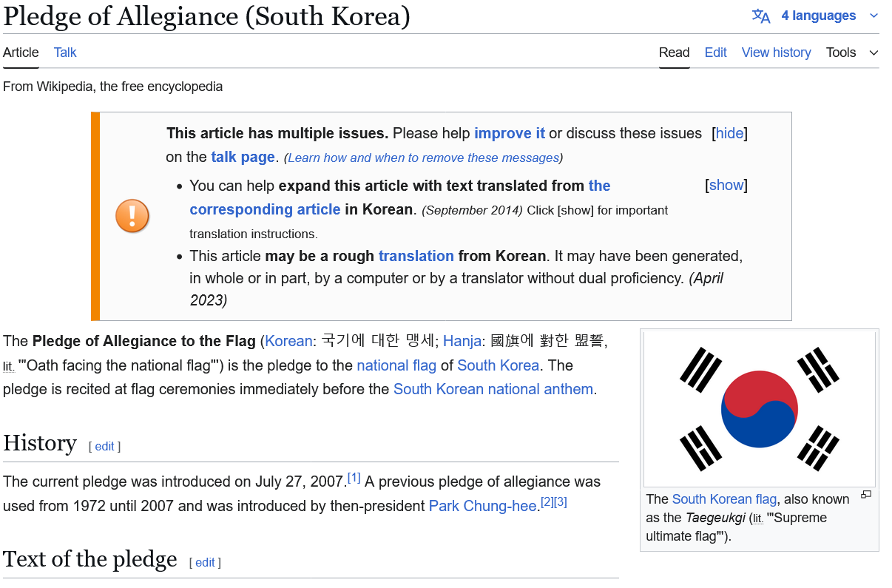Open the language translation icon

(761, 16)
